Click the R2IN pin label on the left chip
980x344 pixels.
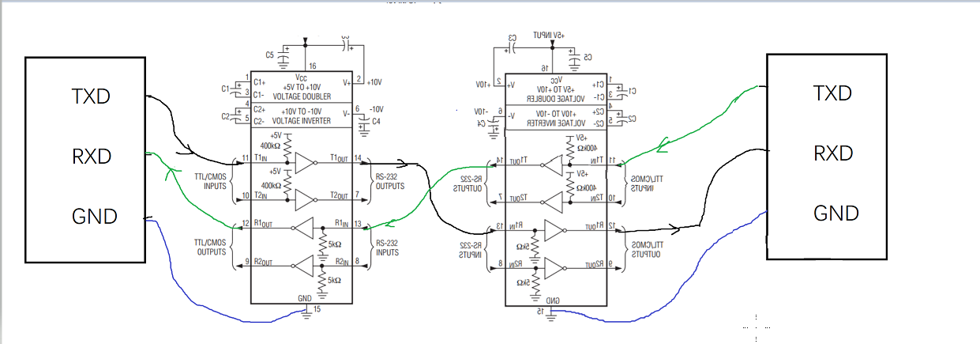point(344,261)
